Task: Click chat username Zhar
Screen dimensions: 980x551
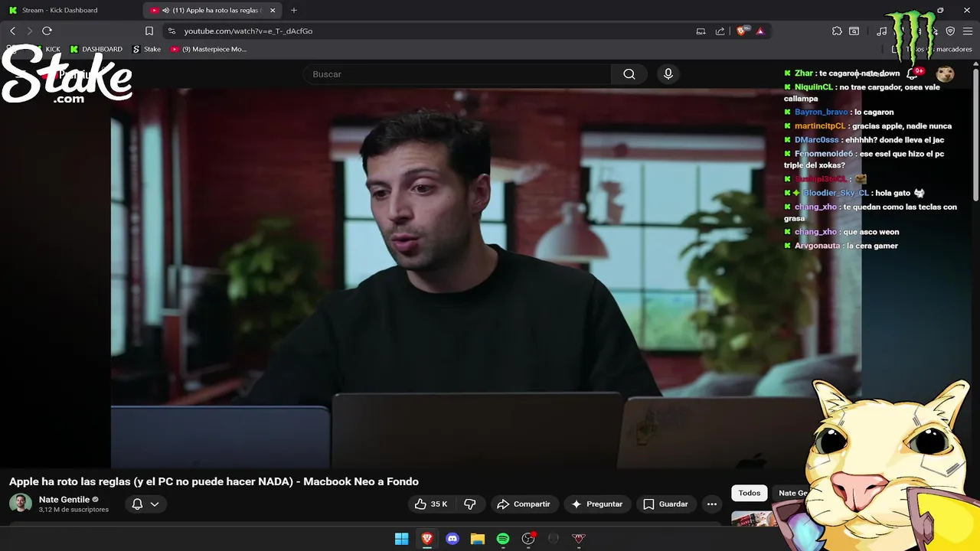Action: [804, 73]
